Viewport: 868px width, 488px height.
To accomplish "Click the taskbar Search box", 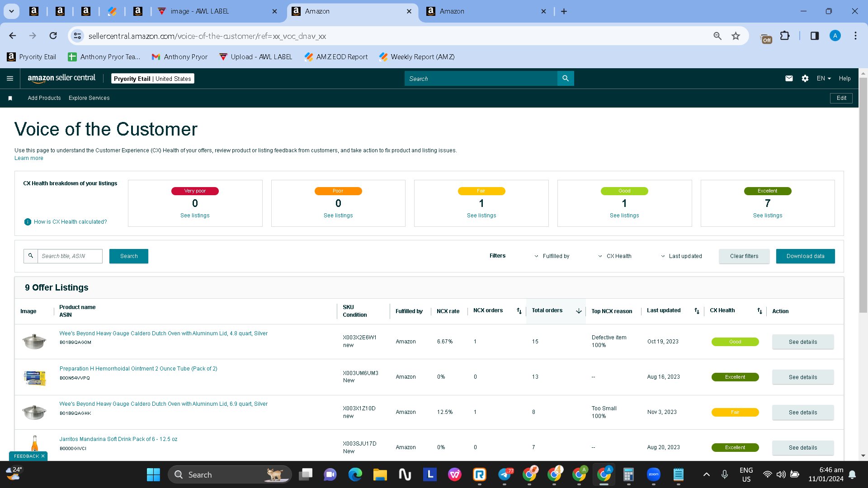I will [x=230, y=474].
